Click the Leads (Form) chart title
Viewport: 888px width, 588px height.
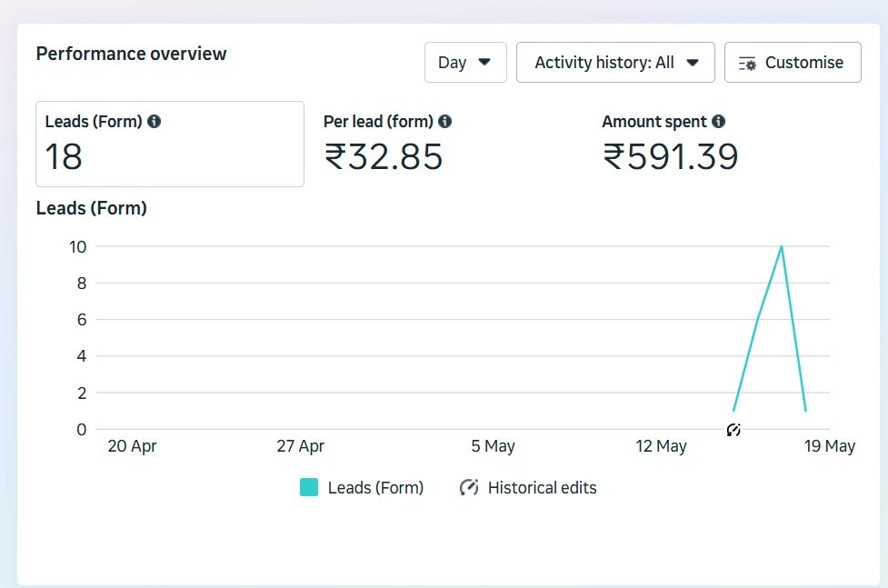[92, 208]
